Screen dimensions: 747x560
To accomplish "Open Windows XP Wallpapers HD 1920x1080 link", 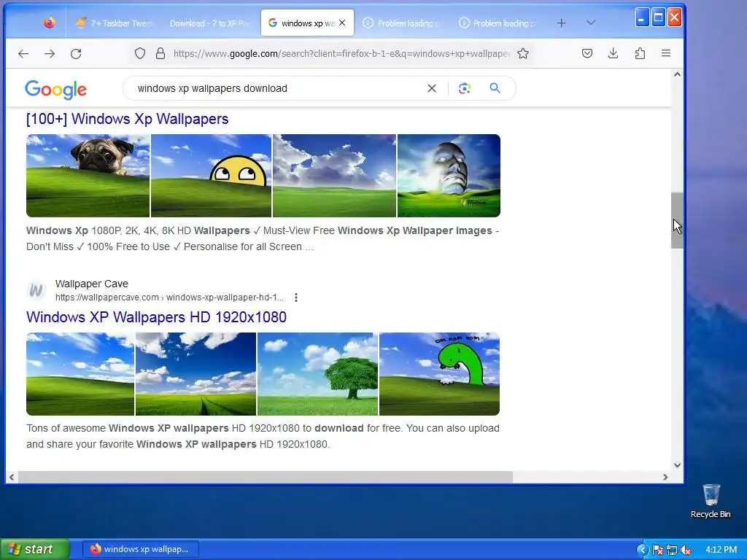I will pos(156,317).
